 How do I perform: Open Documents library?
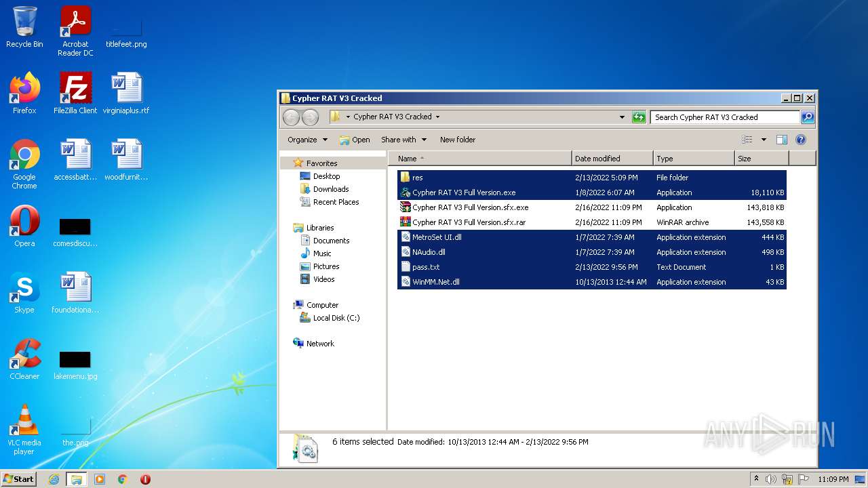(x=331, y=241)
